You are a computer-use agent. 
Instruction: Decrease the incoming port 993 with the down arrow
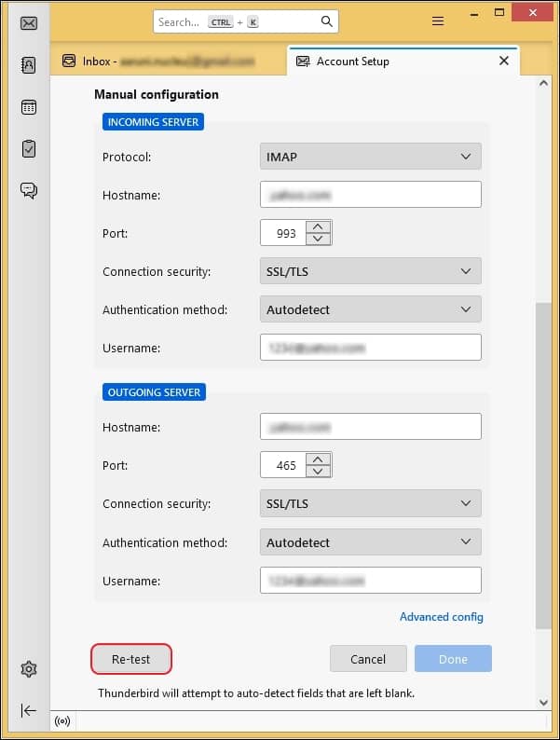click(319, 239)
